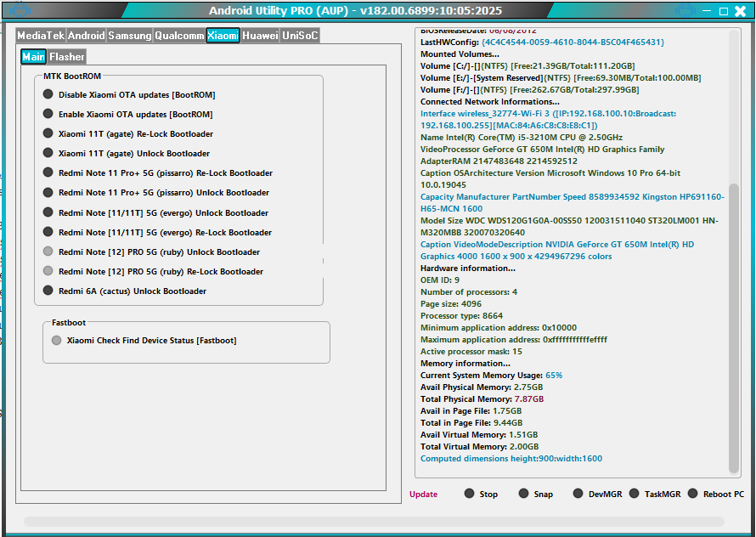Select the Xiaomi tab

pyautogui.click(x=223, y=35)
